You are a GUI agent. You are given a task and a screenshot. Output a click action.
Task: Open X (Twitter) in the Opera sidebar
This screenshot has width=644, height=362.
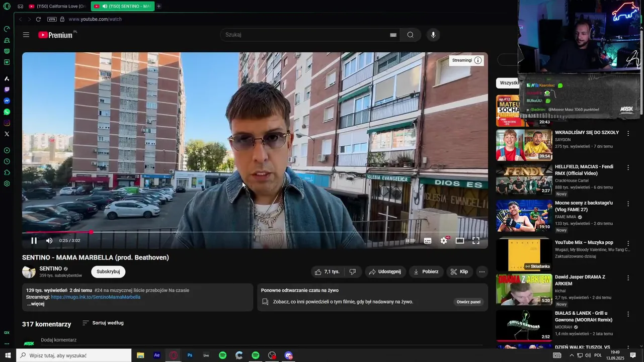point(7,134)
